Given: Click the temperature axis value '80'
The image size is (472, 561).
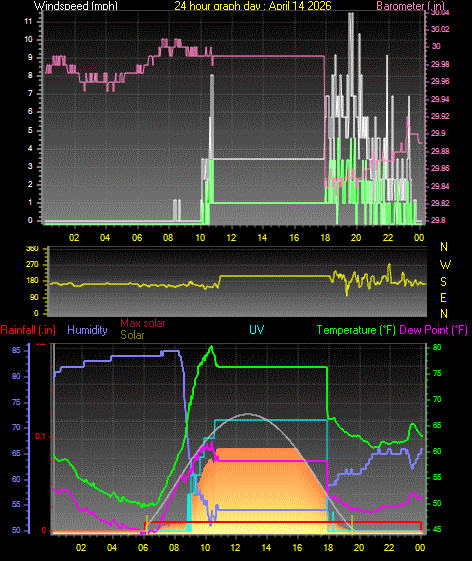Looking at the screenshot, I should [437, 347].
